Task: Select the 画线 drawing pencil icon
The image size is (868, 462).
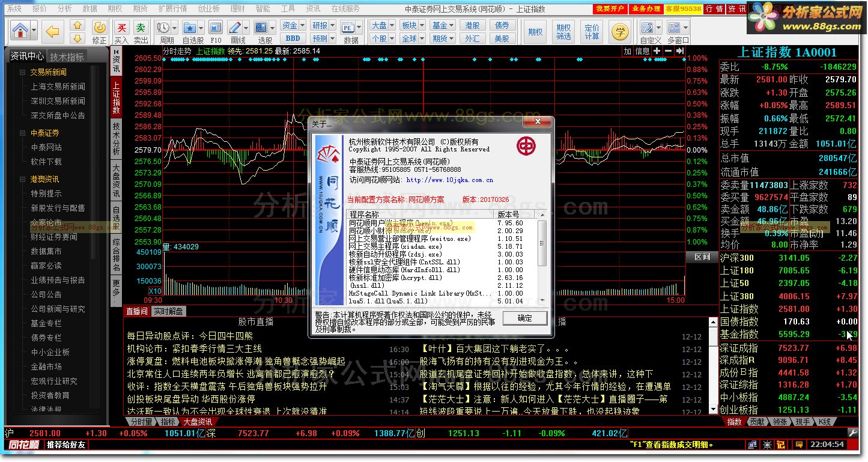Action: pos(236,28)
